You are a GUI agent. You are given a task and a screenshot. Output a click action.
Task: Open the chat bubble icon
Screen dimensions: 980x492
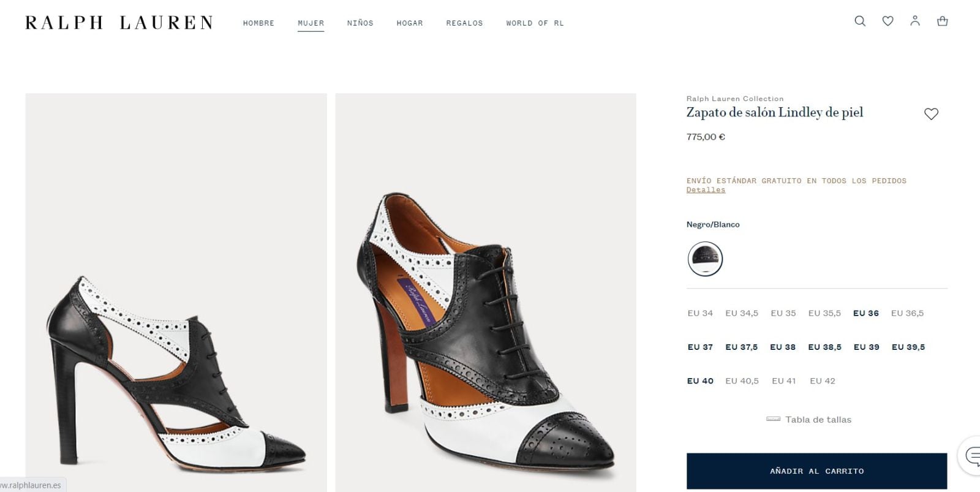(972, 456)
